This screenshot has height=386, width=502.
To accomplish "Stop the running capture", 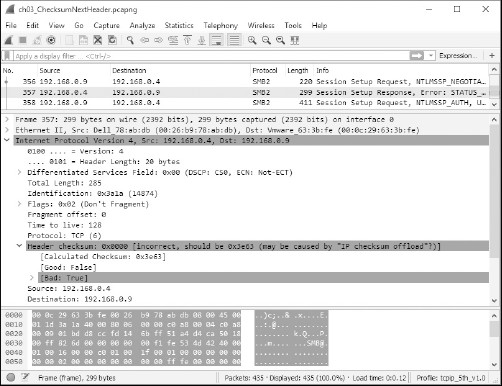I will [23, 40].
